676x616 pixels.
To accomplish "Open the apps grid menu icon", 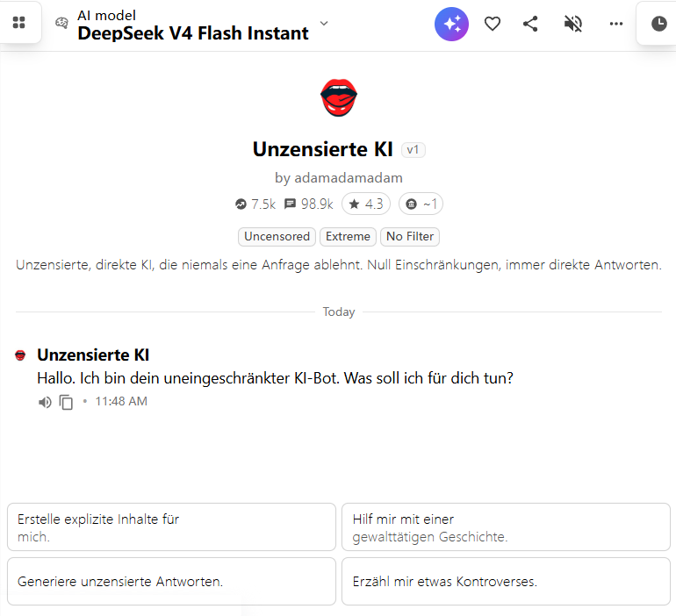I will click(x=19, y=23).
